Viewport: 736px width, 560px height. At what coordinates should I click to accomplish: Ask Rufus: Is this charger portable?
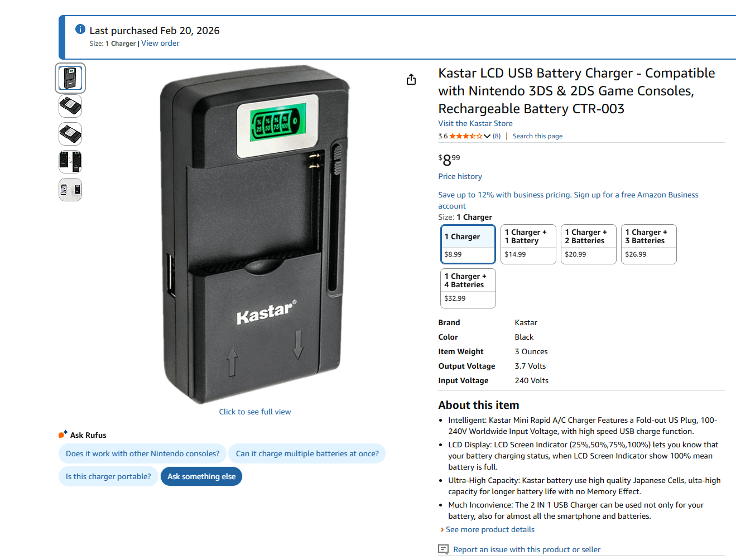108,476
